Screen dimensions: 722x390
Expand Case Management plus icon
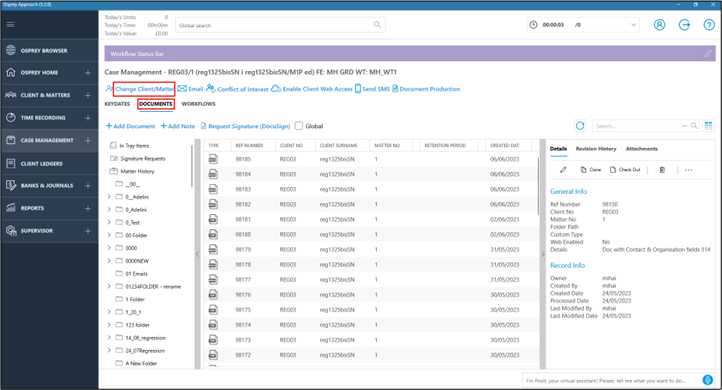coord(87,140)
